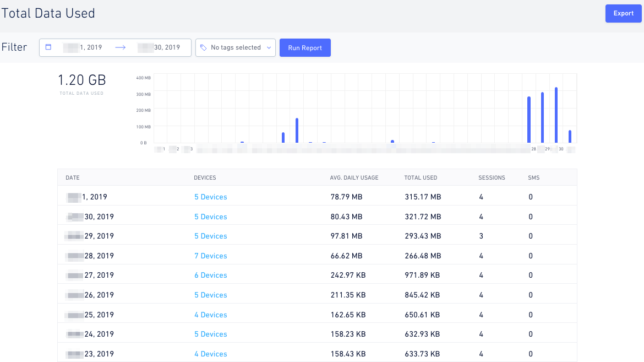Click the 400 MB chart axis label
Viewport: 644px width, 362px height.
tap(143, 78)
